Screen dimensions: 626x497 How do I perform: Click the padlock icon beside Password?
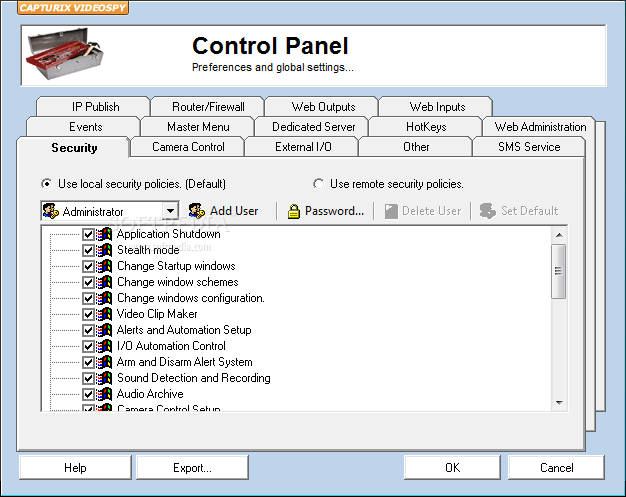click(x=294, y=211)
